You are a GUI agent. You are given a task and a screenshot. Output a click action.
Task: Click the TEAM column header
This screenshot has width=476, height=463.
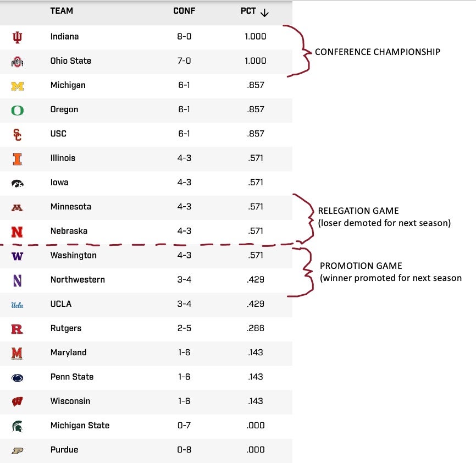pyautogui.click(x=62, y=11)
